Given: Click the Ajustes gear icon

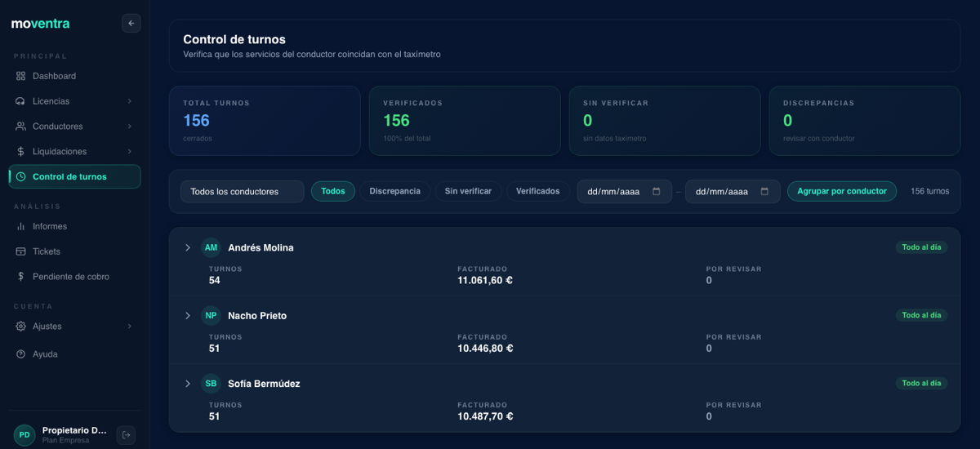Looking at the screenshot, I should tap(20, 327).
